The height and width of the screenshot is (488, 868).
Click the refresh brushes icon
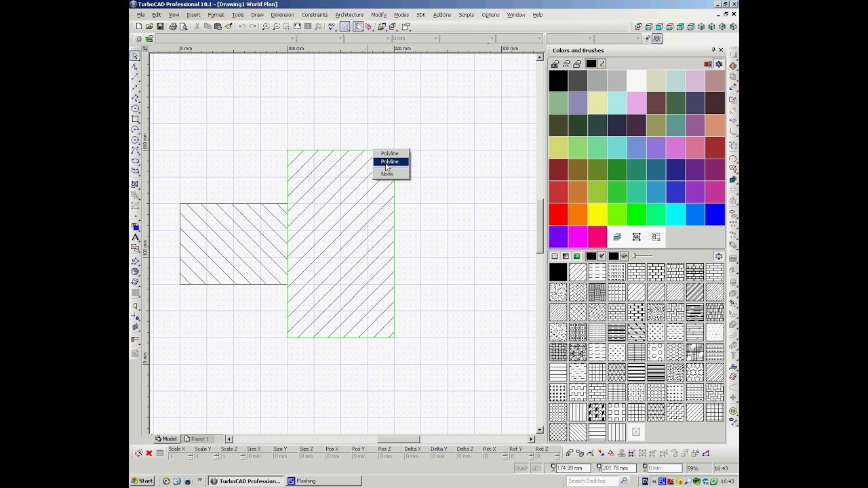pyautogui.click(x=718, y=256)
